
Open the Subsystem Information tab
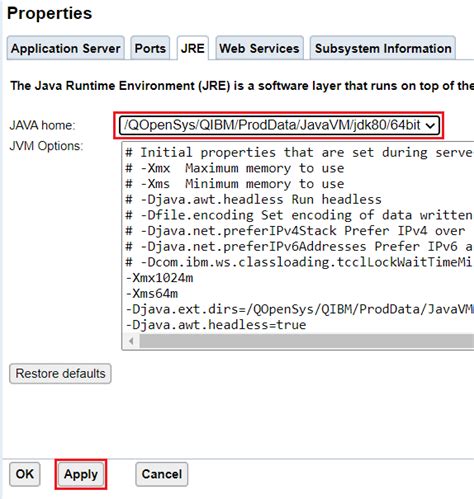point(383,48)
